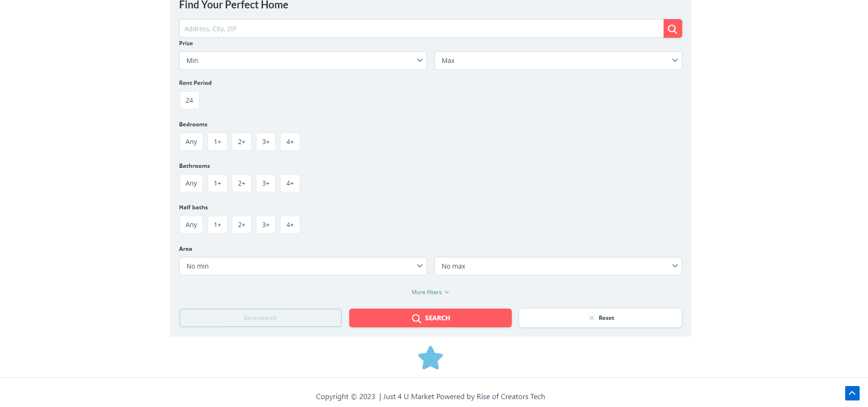Click the Reset button
The height and width of the screenshot is (407, 868).
(600, 318)
